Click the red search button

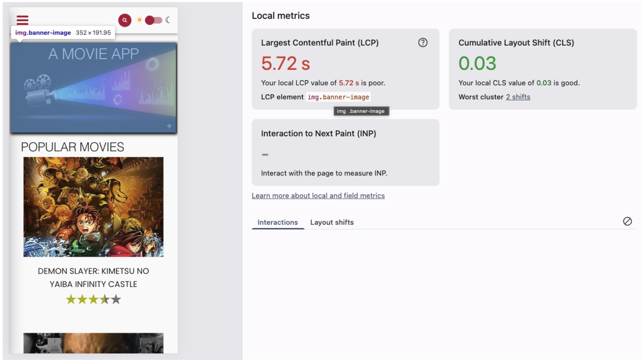(x=125, y=20)
